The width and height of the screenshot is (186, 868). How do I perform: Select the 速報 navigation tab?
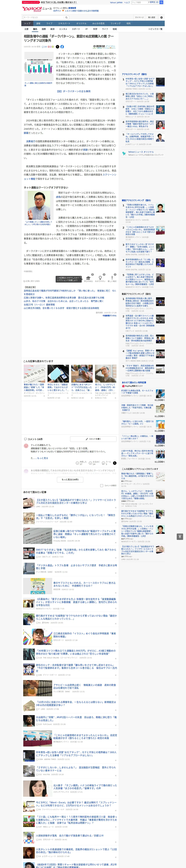(x=38, y=24)
